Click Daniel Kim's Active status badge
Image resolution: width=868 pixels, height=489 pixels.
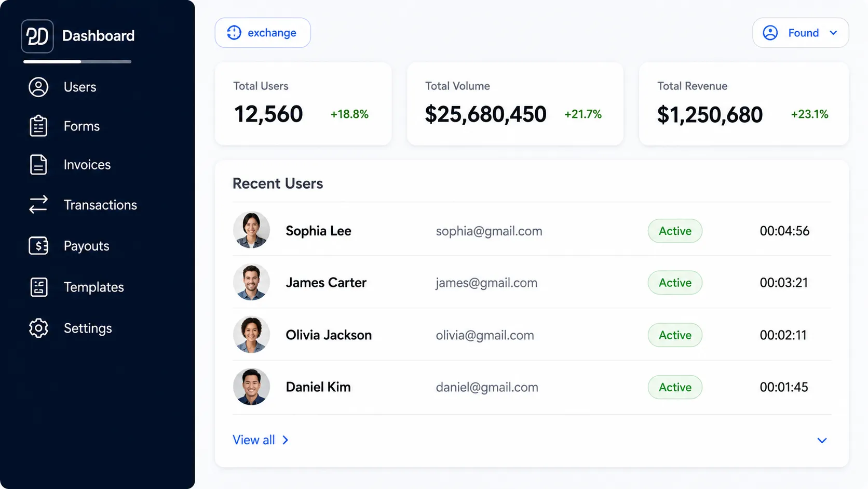click(675, 387)
